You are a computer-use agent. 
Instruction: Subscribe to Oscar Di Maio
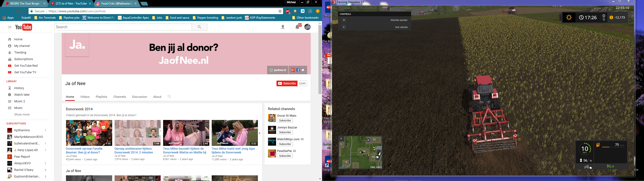coord(285,120)
